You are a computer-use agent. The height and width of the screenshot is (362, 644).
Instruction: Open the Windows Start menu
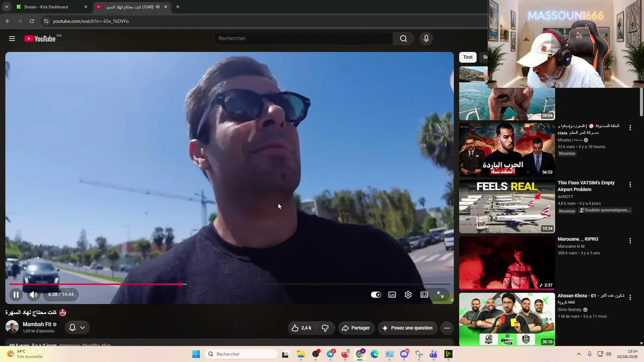pyautogui.click(x=196, y=354)
